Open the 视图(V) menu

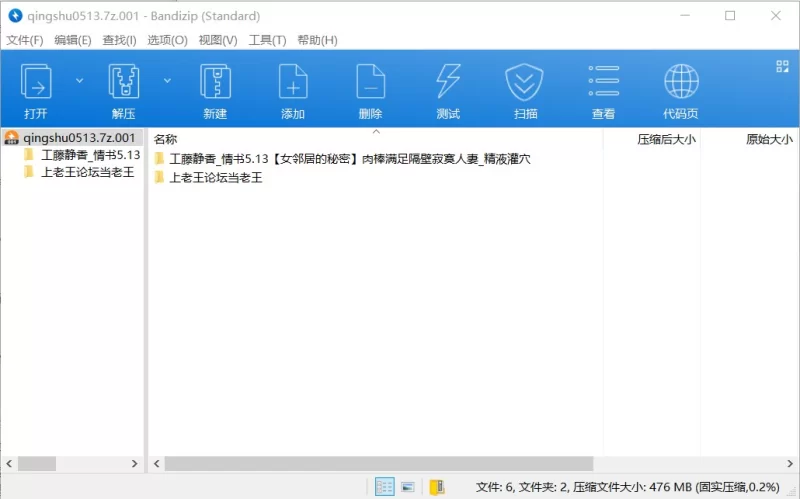coord(218,40)
